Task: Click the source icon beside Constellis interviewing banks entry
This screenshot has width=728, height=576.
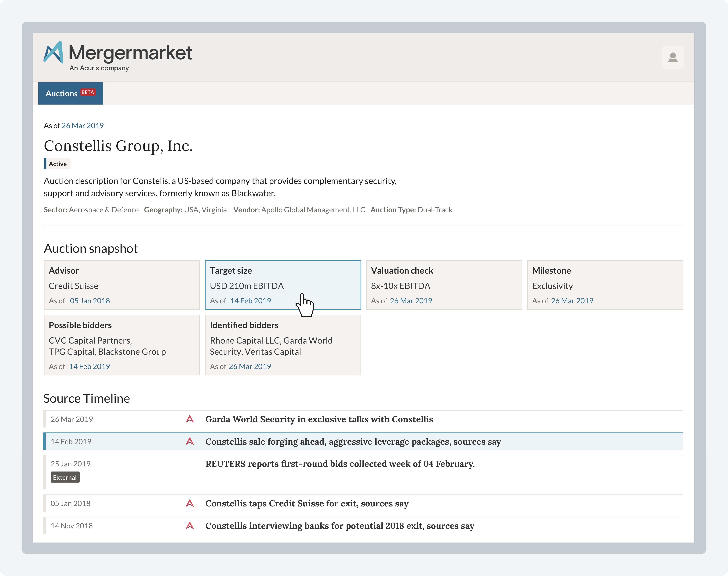Action: 190,525
